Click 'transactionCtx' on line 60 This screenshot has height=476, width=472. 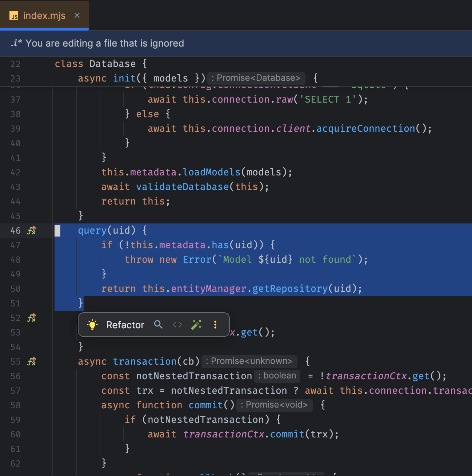click(x=223, y=434)
